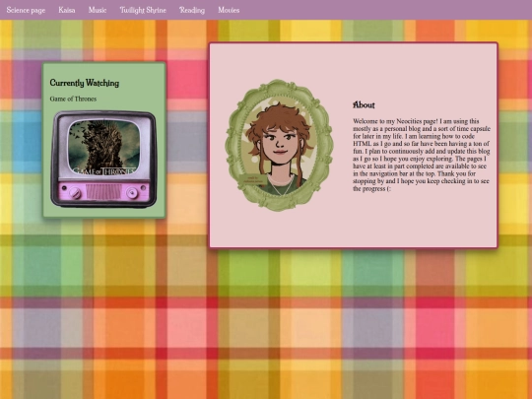
Task: Navigate to the Movies page
Action: tap(229, 10)
